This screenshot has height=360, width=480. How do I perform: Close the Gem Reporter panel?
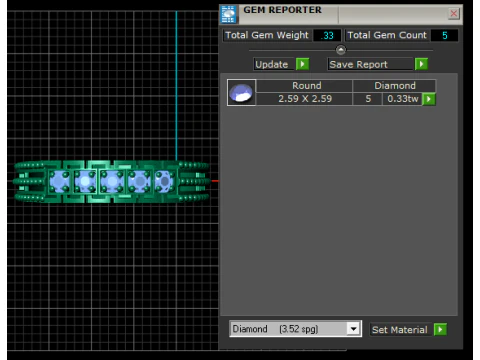point(454,13)
